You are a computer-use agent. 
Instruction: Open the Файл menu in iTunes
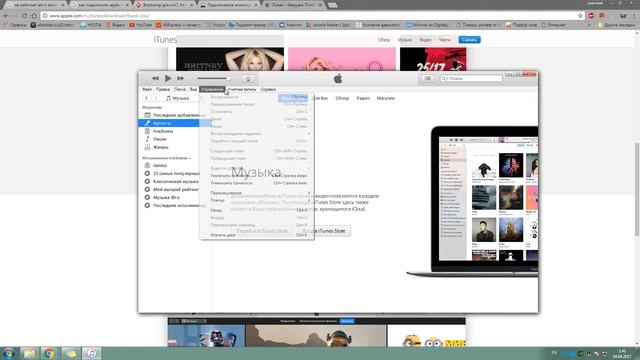[147, 89]
